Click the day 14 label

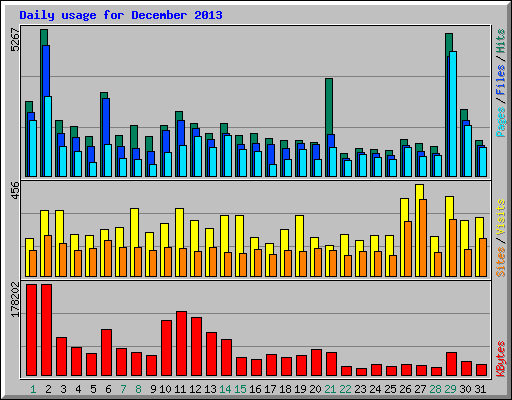pos(225,389)
